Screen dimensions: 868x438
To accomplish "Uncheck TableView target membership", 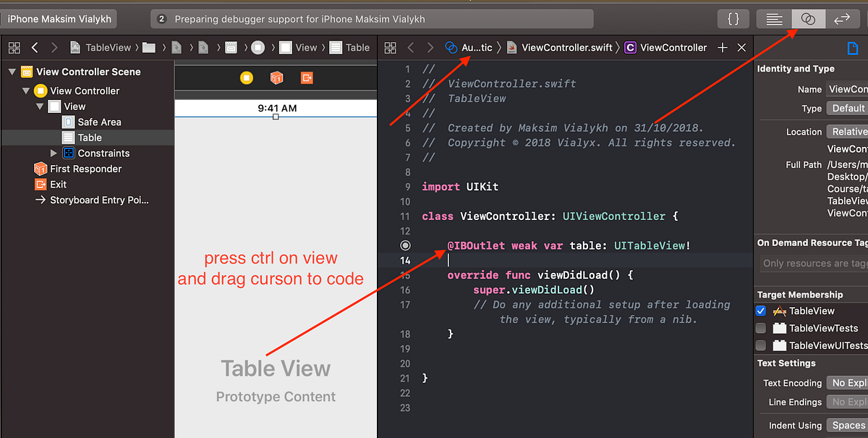I will click(x=760, y=311).
